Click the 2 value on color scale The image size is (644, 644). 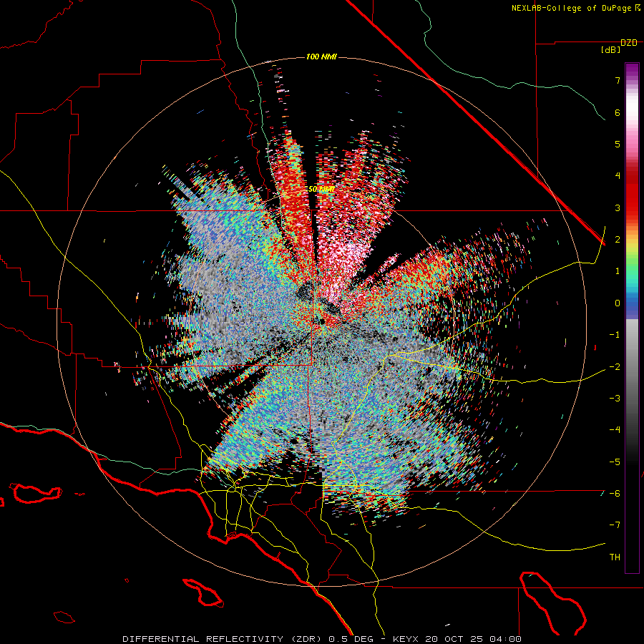coord(618,240)
